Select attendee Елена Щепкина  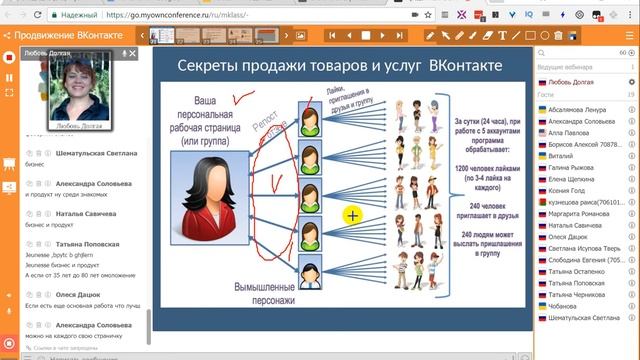pyautogui.click(x=571, y=179)
